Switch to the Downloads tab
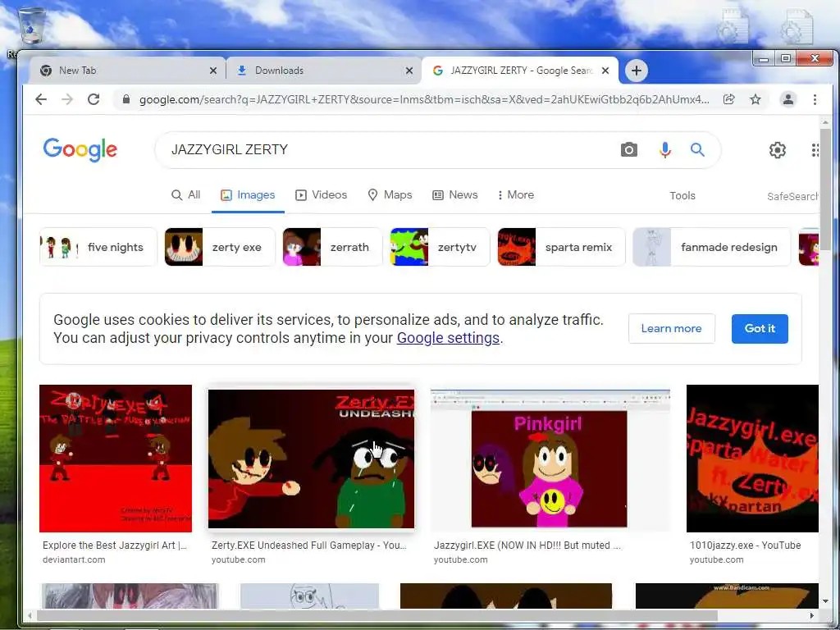This screenshot has height=630, width=840. 322,71
